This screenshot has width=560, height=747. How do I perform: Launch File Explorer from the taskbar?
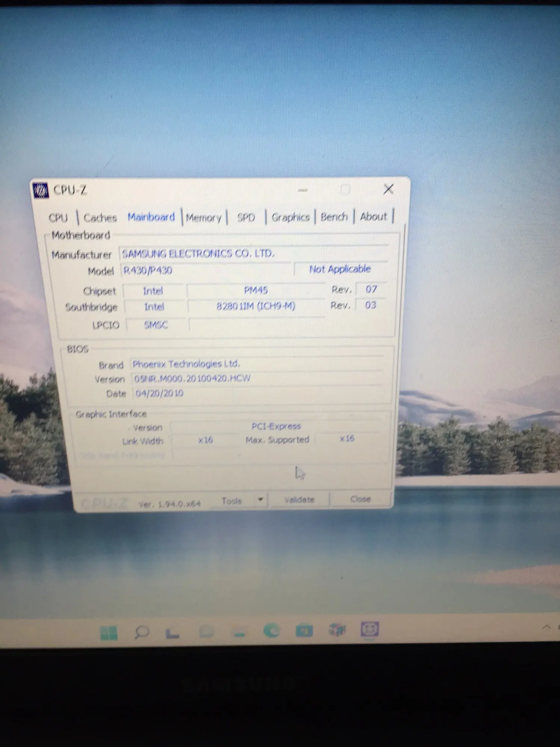point(239,632)
